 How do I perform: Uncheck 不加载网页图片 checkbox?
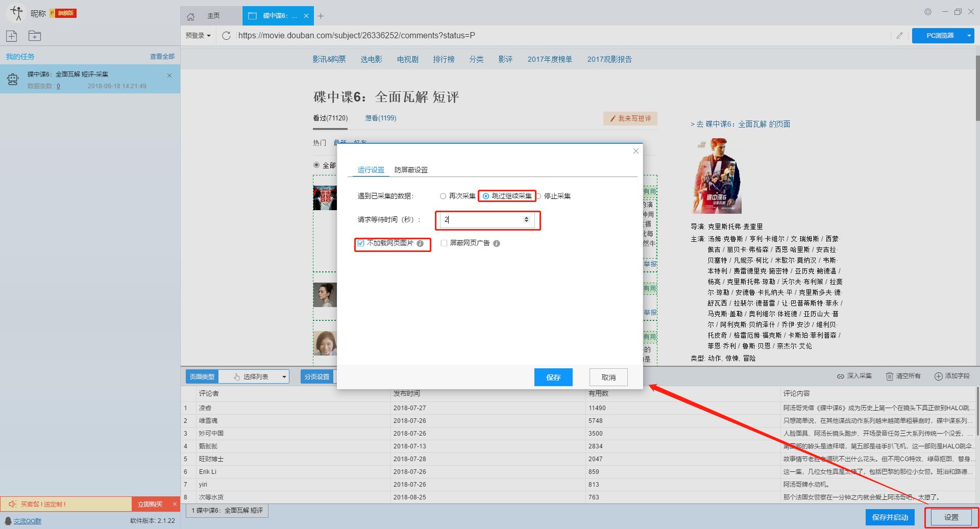361,243
